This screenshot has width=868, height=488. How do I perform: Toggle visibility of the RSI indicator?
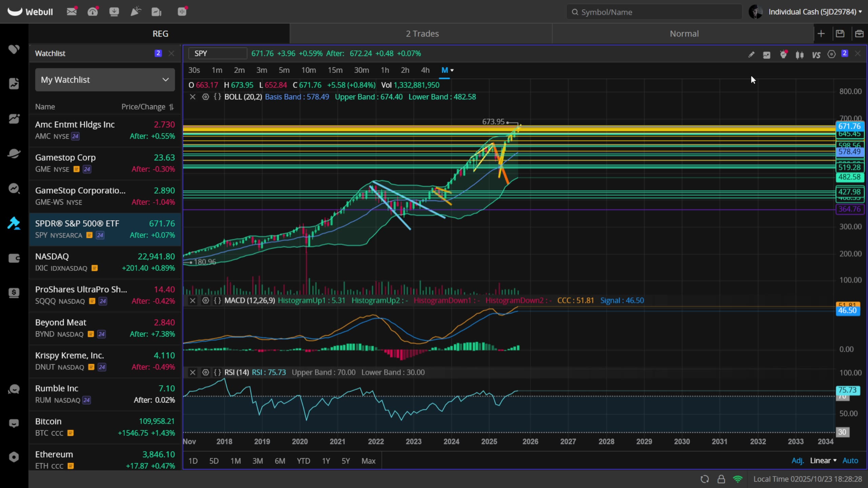tap(205, 372)
